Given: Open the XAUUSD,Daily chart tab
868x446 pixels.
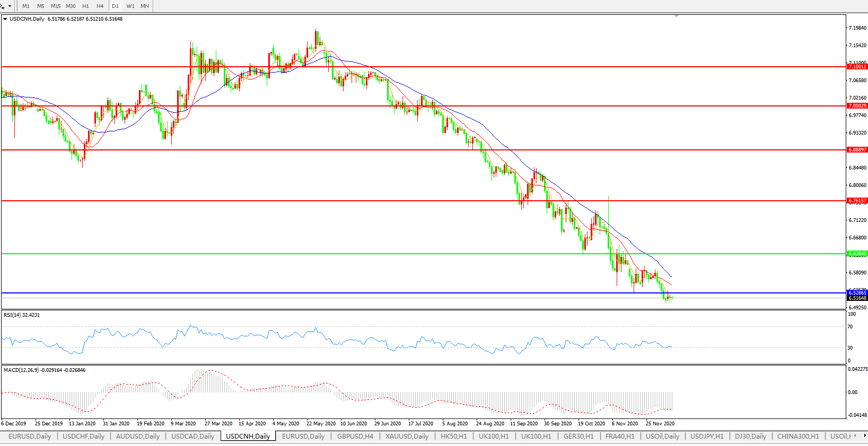Looking at the screenshot, I should (x=407, y=436).
